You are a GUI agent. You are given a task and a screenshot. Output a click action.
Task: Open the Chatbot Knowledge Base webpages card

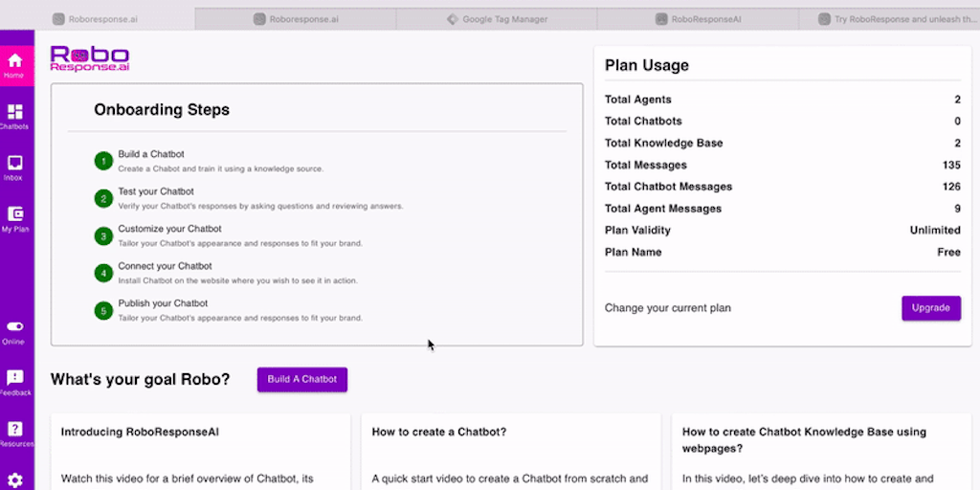point(804,439)
